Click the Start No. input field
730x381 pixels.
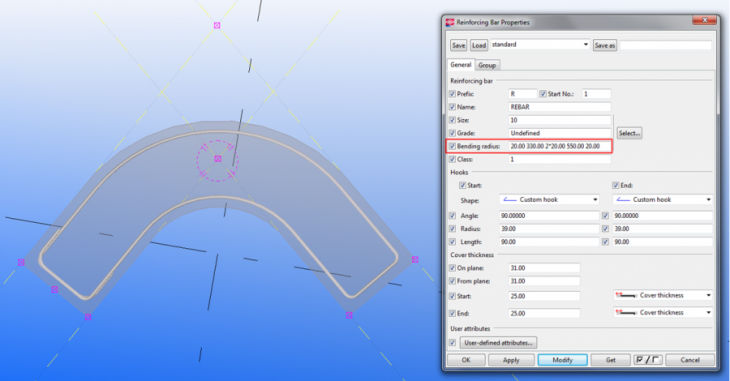pyautogui.click(x=596, y=94)
